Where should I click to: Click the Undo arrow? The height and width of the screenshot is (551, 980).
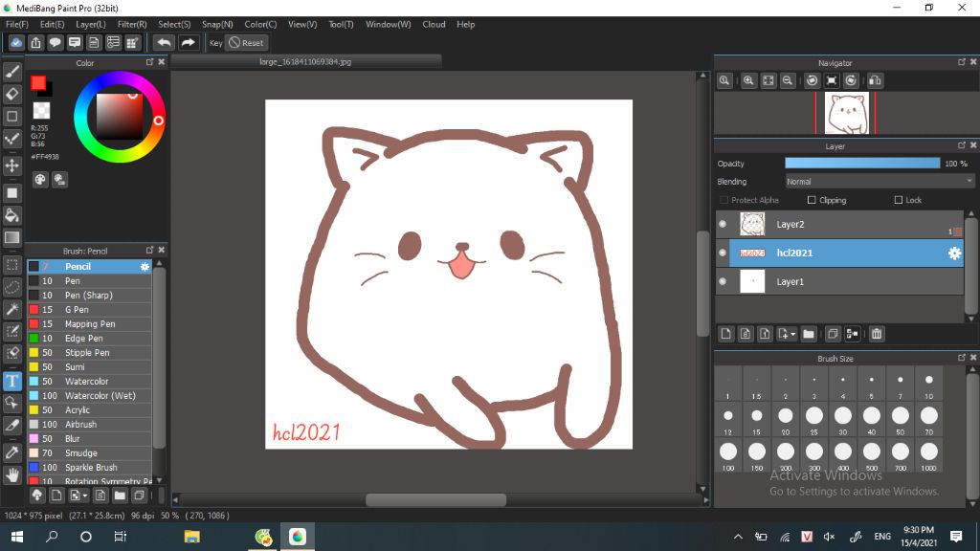[x=164, y=42]
